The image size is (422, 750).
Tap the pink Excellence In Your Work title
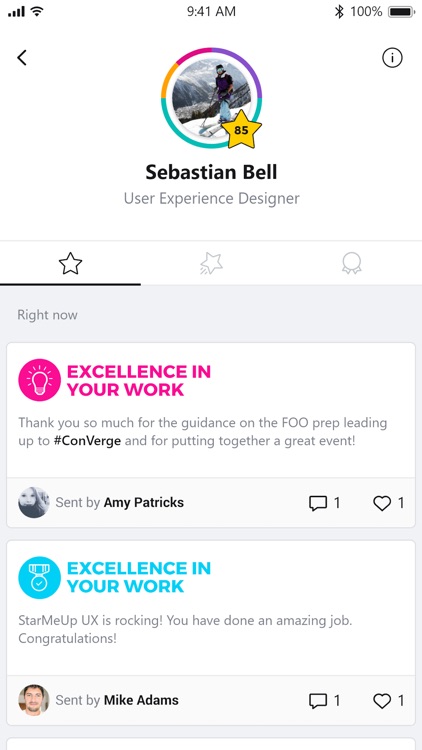(139, 380)
